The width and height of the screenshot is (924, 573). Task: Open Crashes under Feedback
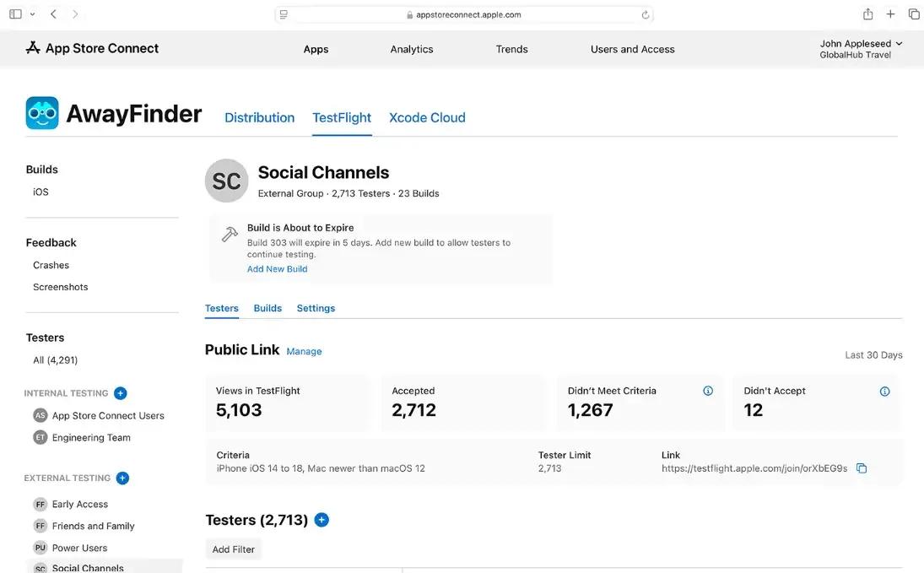coord(51,265)
